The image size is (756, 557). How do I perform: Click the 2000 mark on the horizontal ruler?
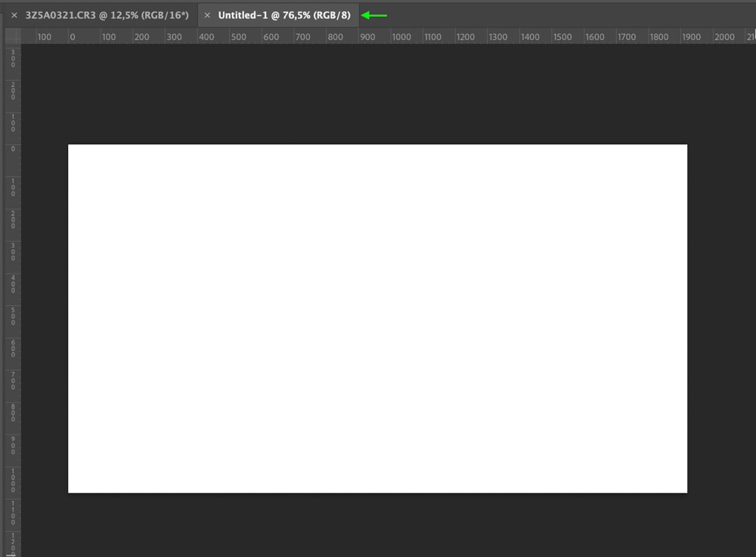point(723,37)
